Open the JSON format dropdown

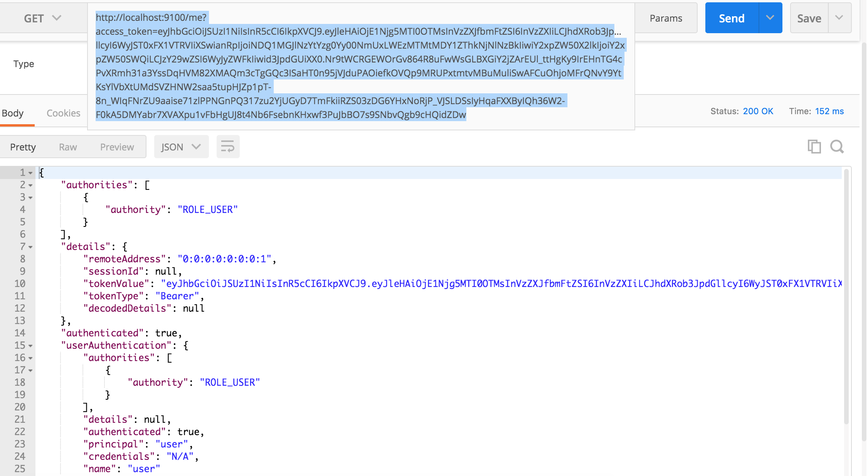(x=181, y=147)
